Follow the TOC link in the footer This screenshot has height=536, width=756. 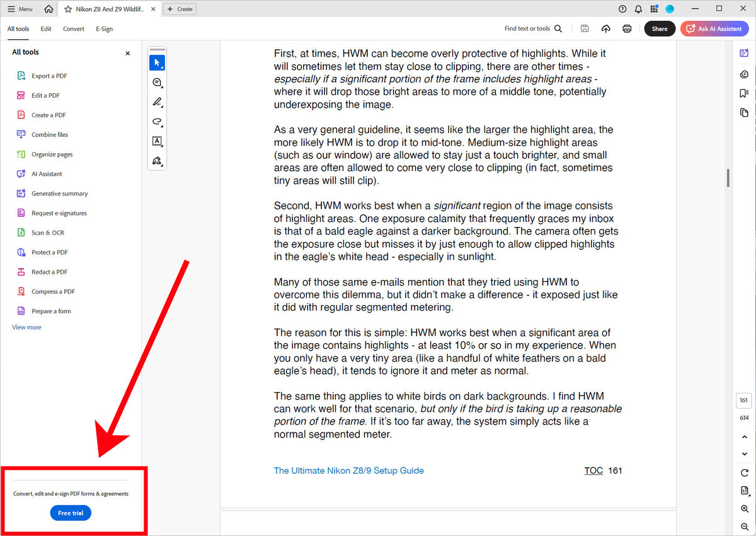(593, 470)
